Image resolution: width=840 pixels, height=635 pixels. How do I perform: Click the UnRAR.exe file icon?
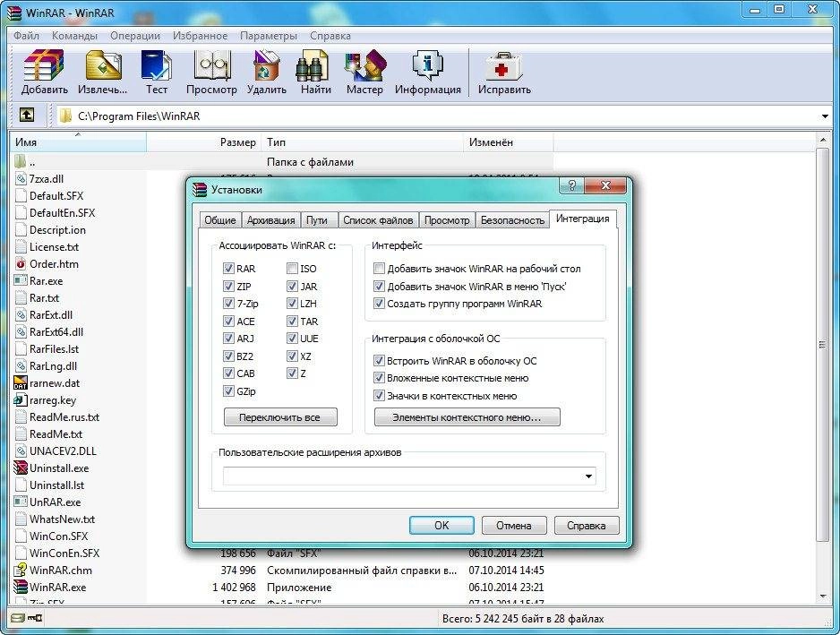point(21,502)
